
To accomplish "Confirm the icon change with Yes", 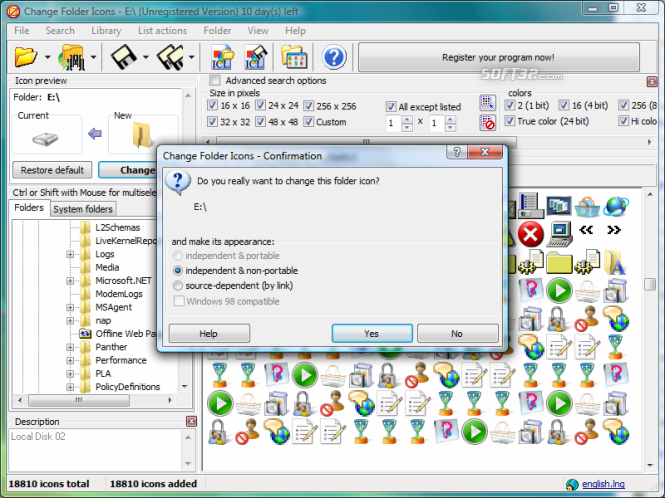I will click(x=372, y=333).
